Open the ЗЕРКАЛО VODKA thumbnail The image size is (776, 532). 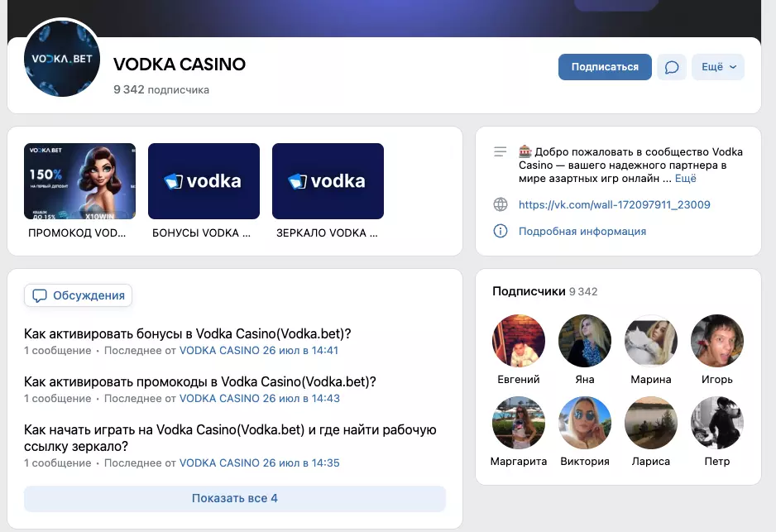328,181
